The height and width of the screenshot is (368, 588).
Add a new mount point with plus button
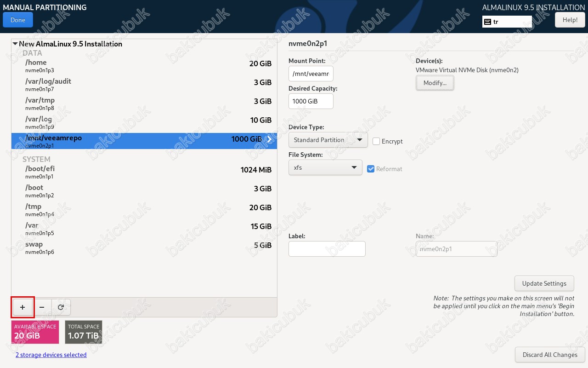[x=23, y=307]
